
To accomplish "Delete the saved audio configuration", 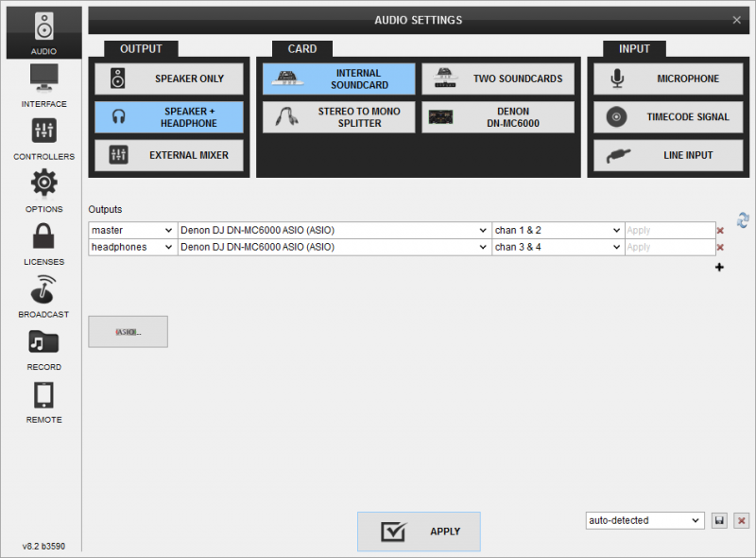I will tap(742, 520).
